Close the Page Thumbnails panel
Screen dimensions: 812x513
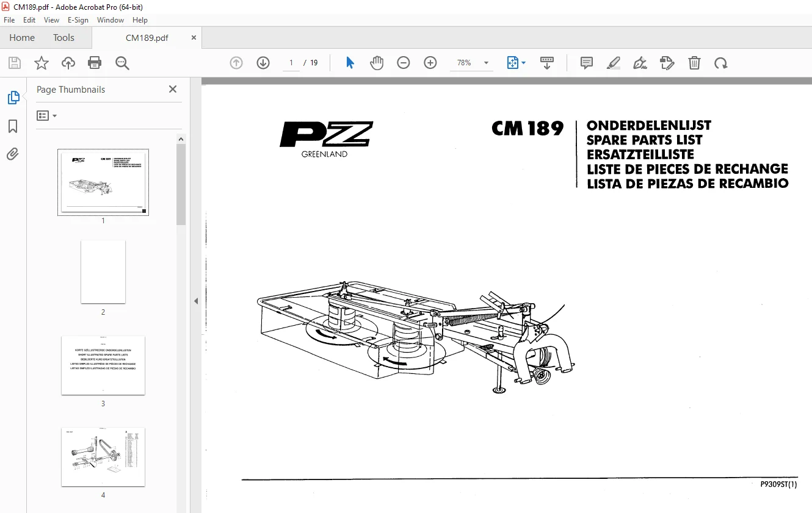tap(173, 89)
